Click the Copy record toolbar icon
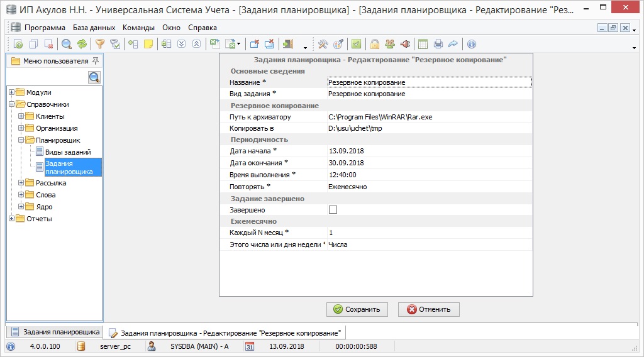Viewport: 644px width, 357px height. pos(33,44)
